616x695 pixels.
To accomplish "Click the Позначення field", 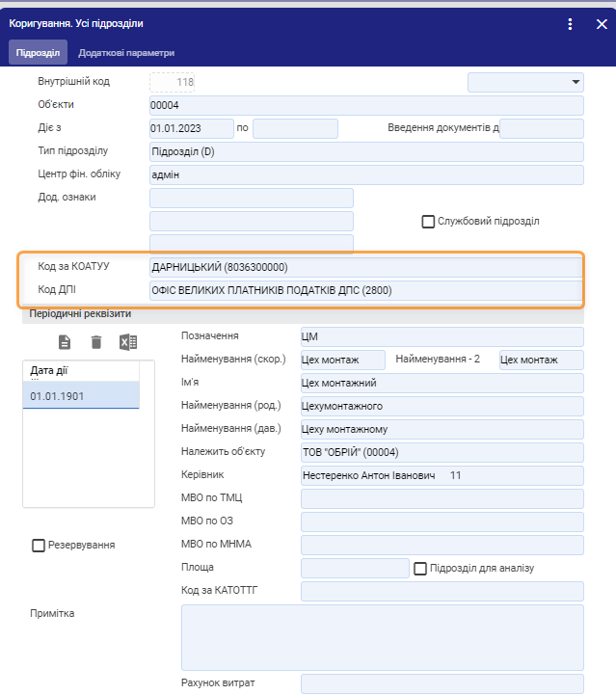I will point(442,336).
